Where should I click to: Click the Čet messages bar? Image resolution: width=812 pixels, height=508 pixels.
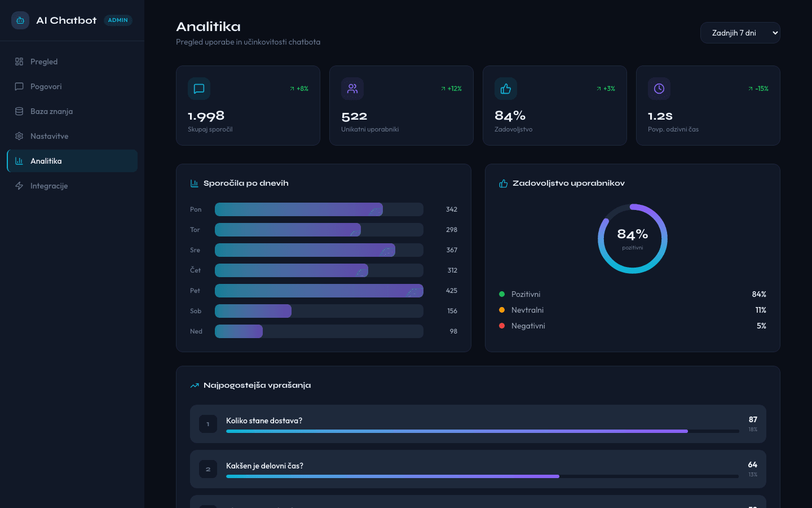click(x=292, y=270)
